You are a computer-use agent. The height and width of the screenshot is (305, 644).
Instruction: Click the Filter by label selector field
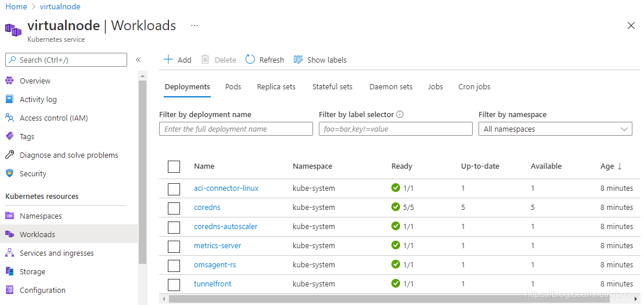point(395,129)
